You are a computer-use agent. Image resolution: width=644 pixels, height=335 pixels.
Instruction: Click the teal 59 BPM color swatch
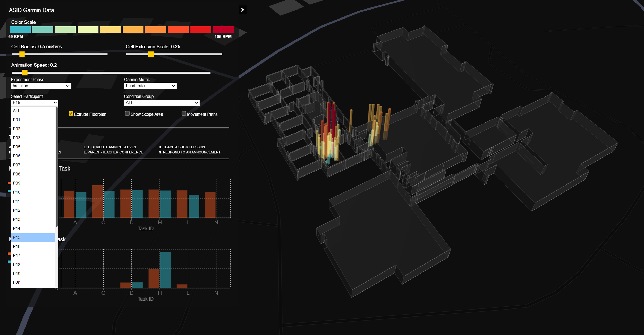tap(20, 30)
